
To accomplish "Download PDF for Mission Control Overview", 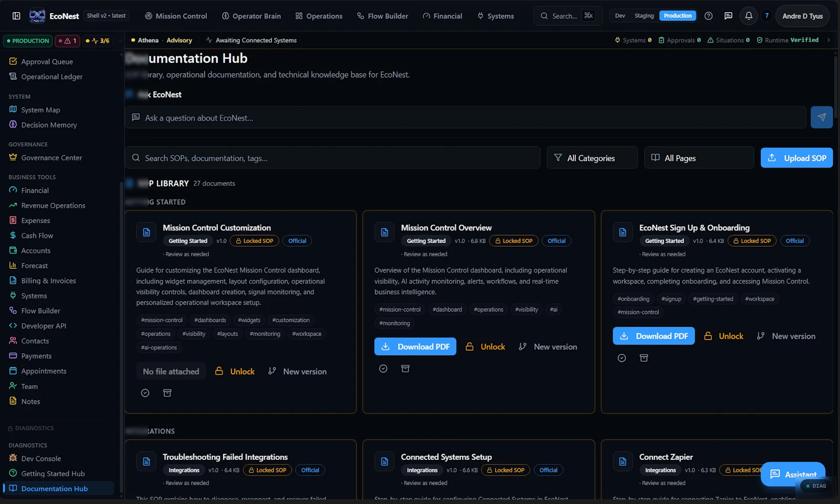I will pyautogui.click(x=415, y=346).
